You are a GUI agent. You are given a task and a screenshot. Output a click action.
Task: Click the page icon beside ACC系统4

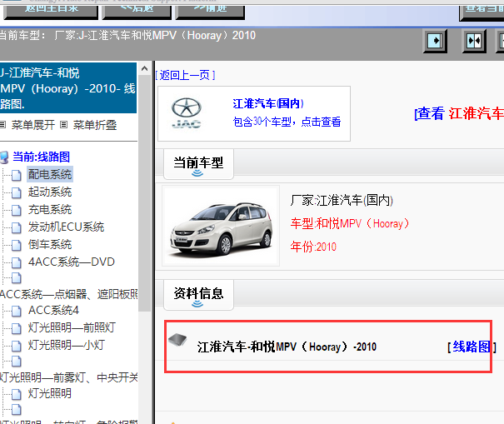(17, 311)
